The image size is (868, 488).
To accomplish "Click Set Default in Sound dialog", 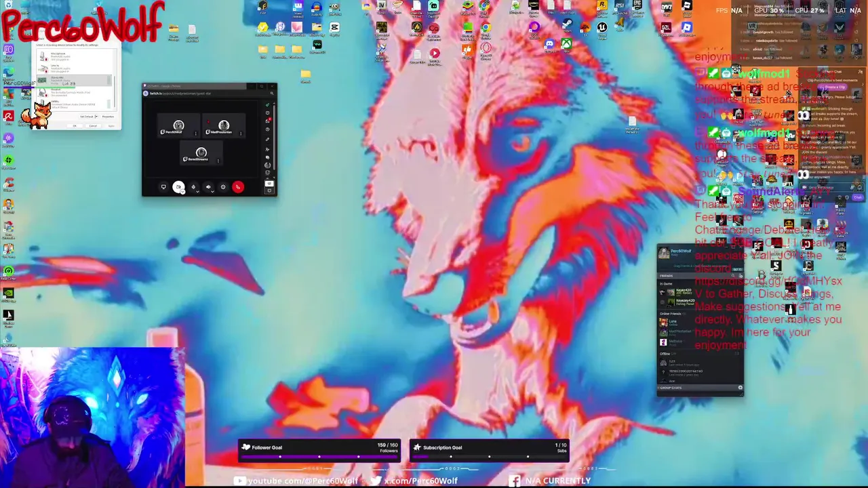I will tap(87, 117).
